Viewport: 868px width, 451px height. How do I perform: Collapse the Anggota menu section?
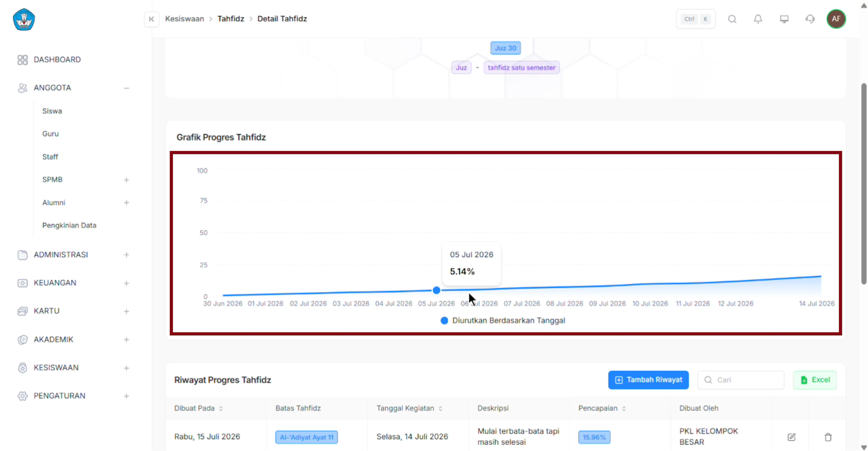[x=126, y=88]
